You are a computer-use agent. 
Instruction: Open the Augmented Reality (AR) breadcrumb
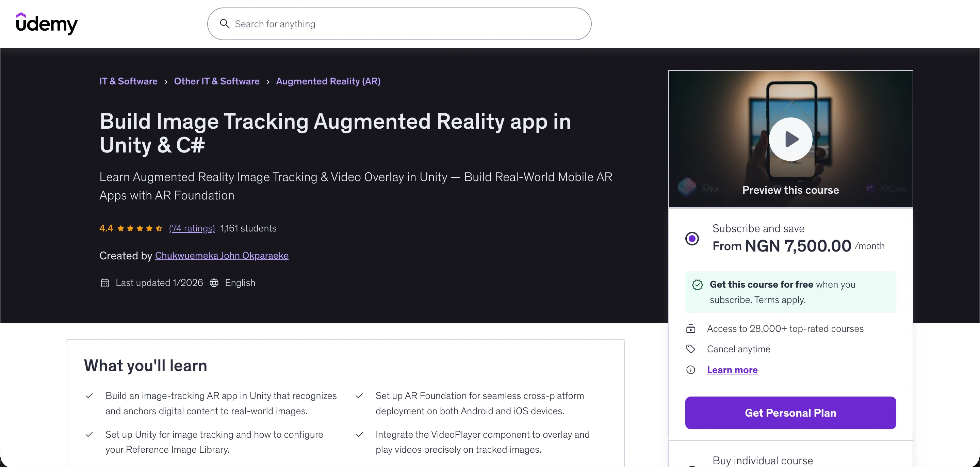[328, 81]
